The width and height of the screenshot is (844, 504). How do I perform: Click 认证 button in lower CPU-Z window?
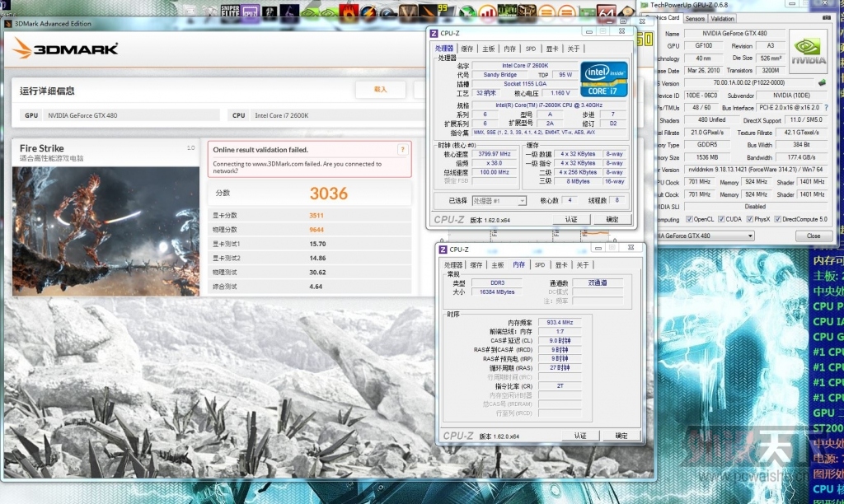click(x=580, y=436)
